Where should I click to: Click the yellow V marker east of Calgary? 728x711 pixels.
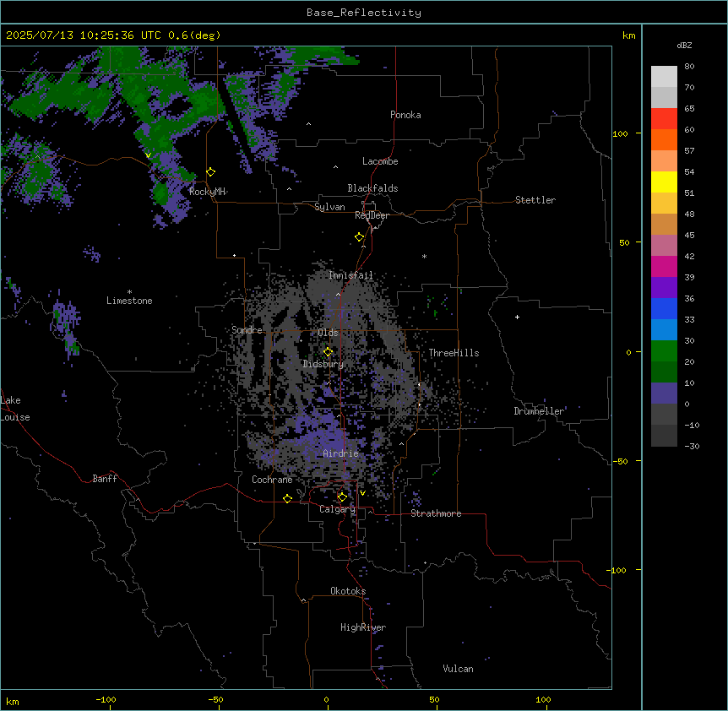pos(362,493)
